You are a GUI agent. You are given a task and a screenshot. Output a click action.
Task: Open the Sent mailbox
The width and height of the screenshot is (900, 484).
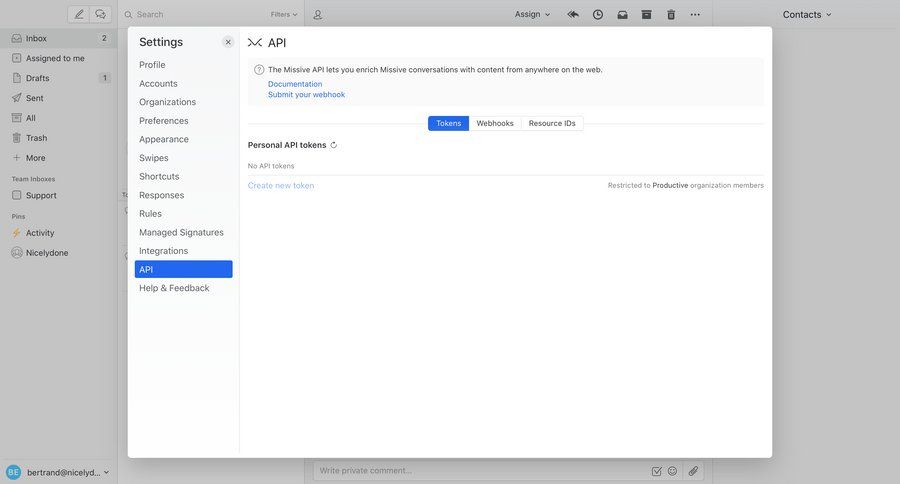pos(59,98)
